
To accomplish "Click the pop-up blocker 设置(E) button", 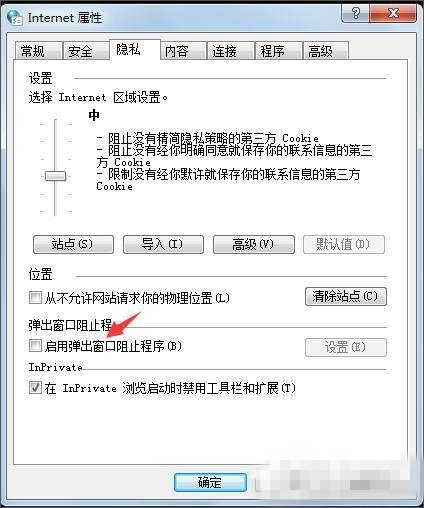I will (346, 347).
